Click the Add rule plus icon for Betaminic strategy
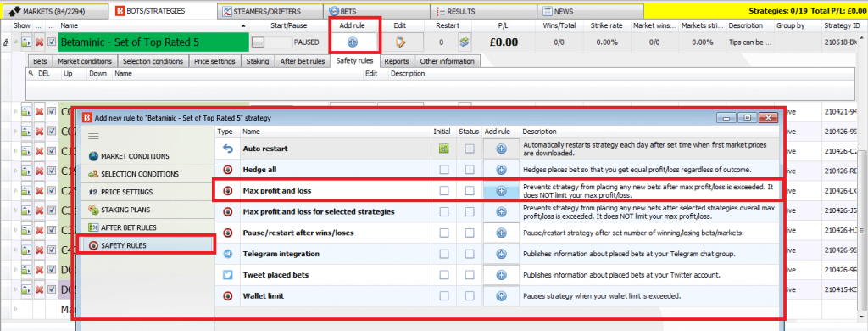 click(353, 42)
